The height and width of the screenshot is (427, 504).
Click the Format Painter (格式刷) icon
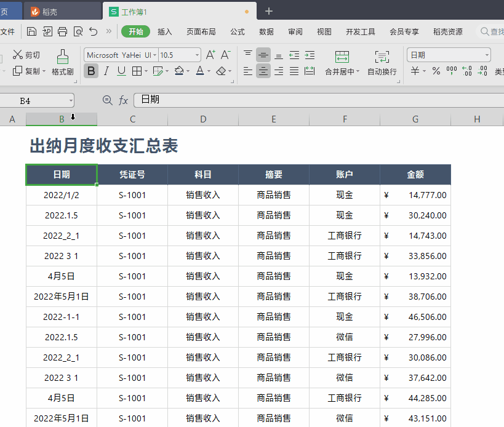click(x=62, y=57)
